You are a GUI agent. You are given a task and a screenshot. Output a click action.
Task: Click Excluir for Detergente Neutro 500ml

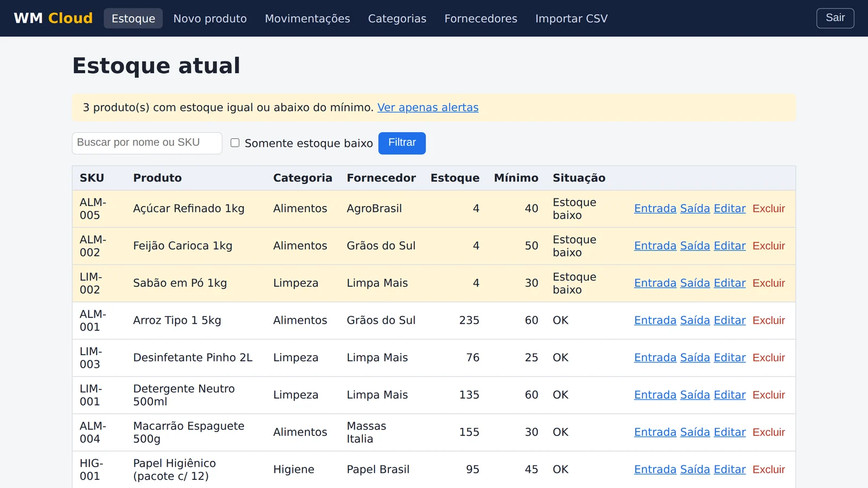coord(769,395)
